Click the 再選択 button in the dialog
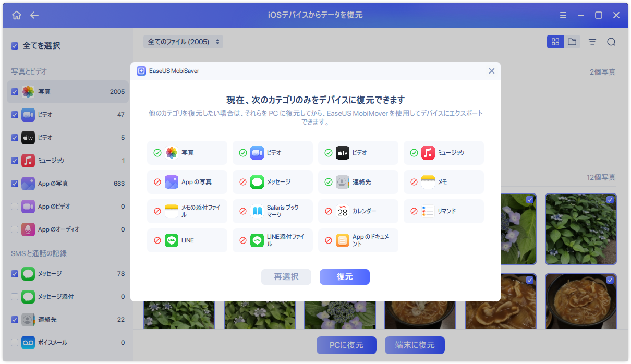 tap(286, 277)
